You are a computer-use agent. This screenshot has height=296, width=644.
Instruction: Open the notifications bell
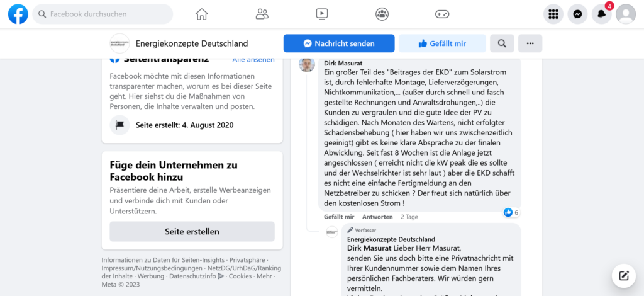tap(601, 14)
